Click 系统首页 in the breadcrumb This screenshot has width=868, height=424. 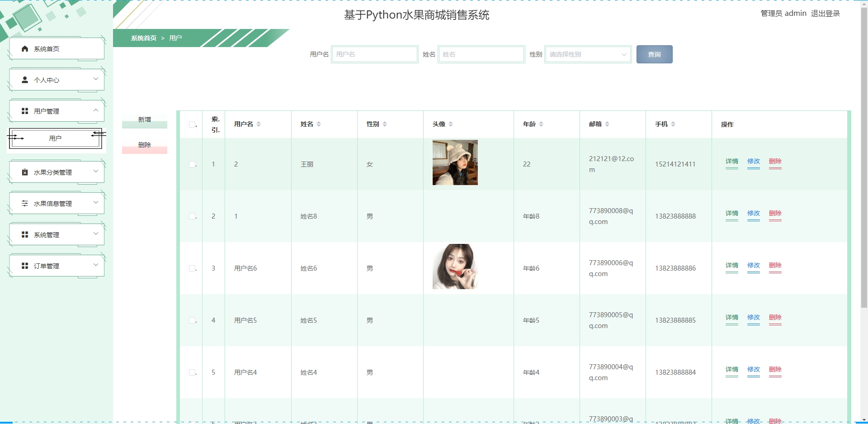point(144,38)
